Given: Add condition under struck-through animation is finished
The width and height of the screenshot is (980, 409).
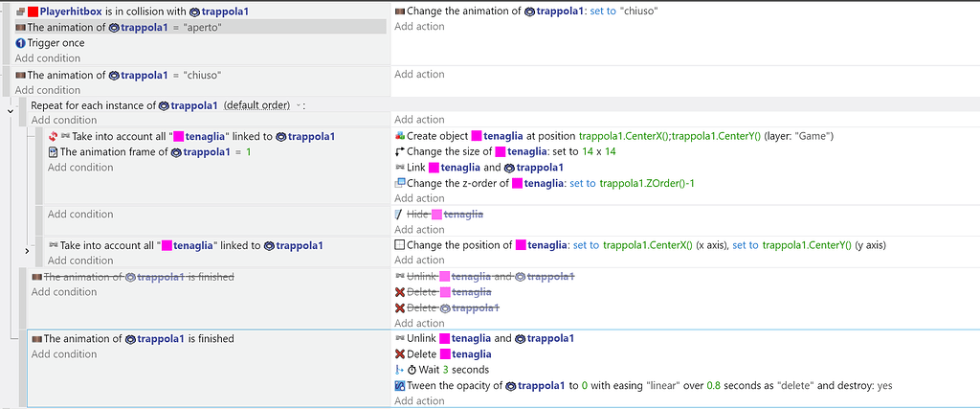Looking at the screenshot, I should (x=64, y=292).
